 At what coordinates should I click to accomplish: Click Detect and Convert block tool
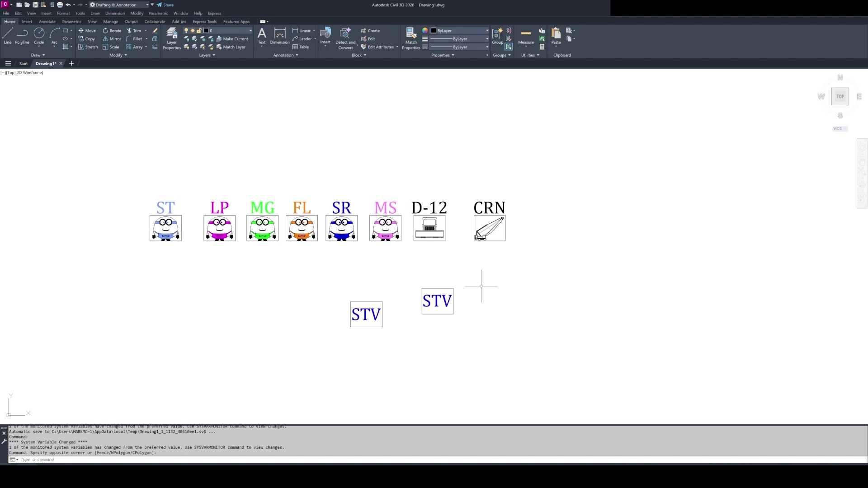(x=345, y=38)
